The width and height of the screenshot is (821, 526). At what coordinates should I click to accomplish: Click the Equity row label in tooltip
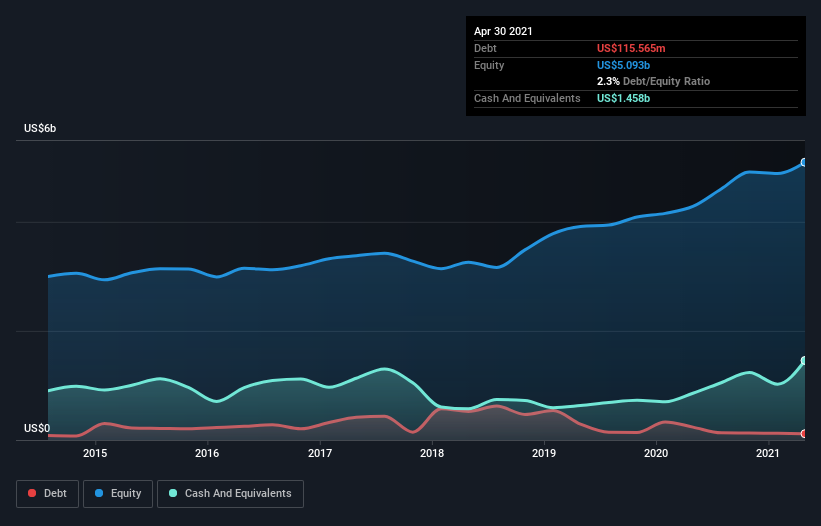[489, 65]
